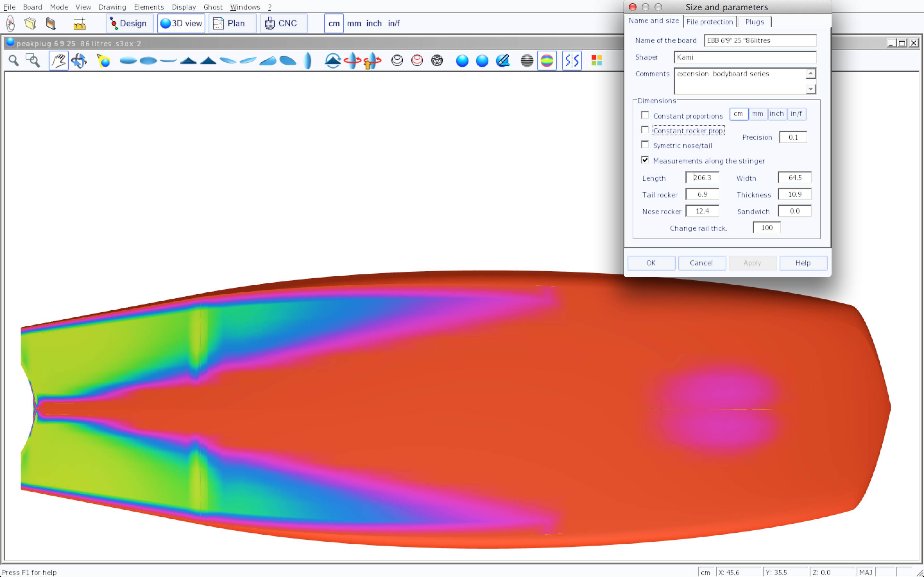Toggle the symmetry mirror view icon
The image size is (924, 577).
(x=572, y=61)
